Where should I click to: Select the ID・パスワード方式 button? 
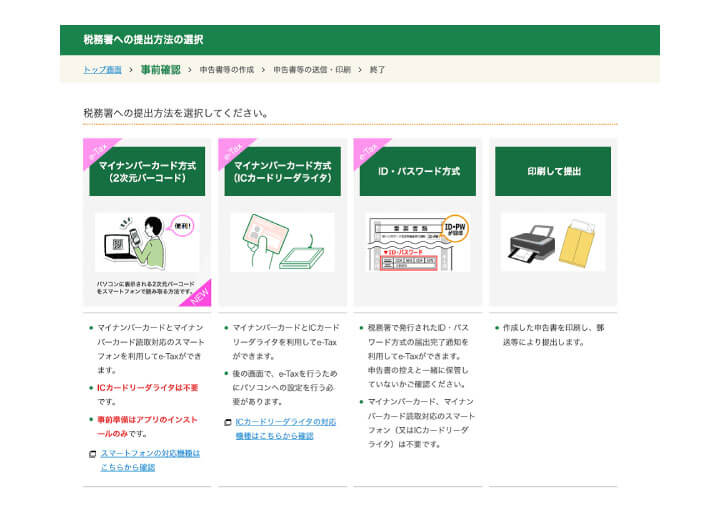click(x=418, y=171)
